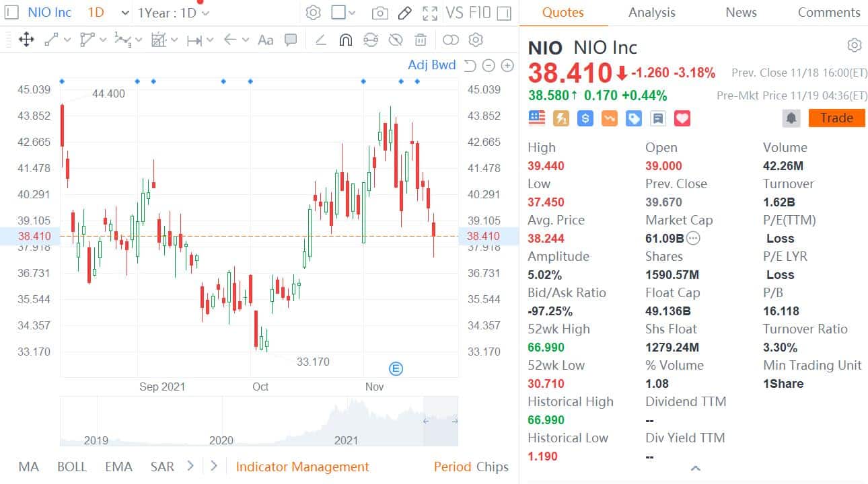Click the fullscreen expand icon
This screenshot has height=484, width=868.
tap(429, 12)
